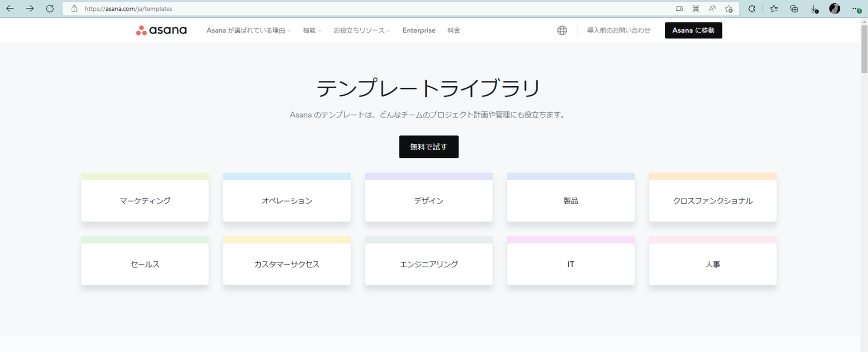
Task: Reload the current page
Action: click(x=50, y=8)
